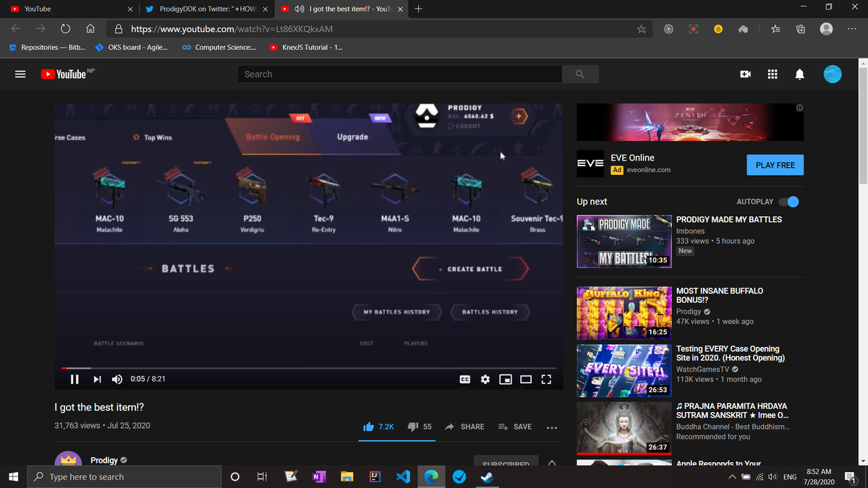Open the browser Collections icon
868x488 pixels.
[801, 30]
